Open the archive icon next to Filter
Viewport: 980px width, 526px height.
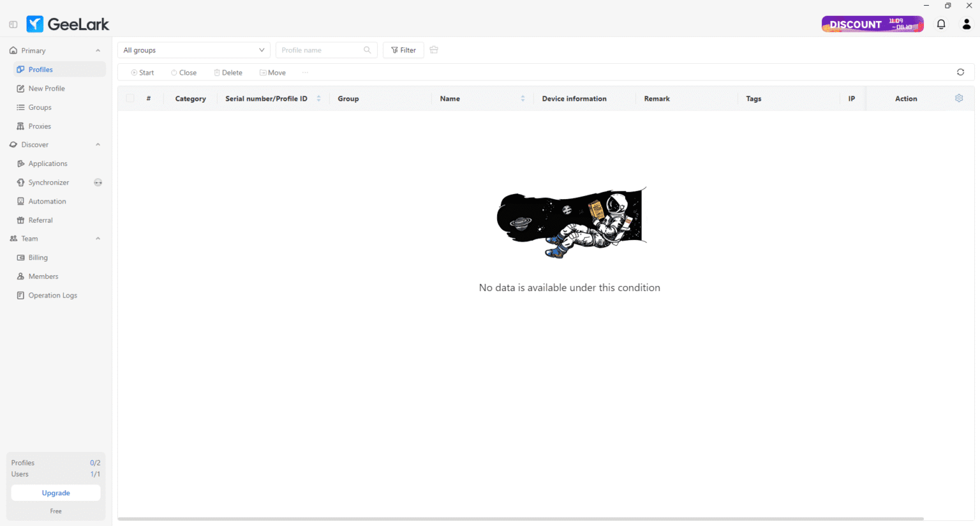click(x=434, y=50)
